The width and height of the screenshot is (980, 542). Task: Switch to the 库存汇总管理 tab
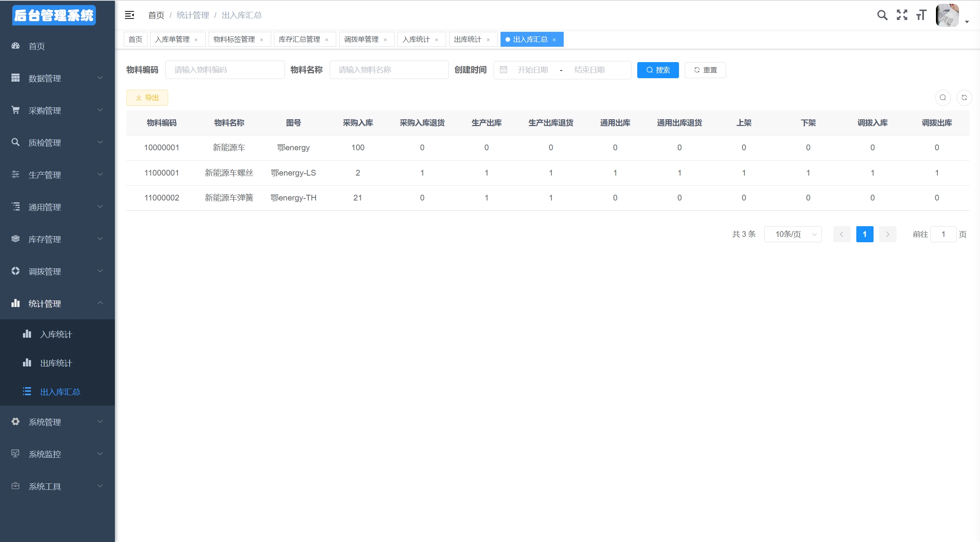click(x=299, y=39)
